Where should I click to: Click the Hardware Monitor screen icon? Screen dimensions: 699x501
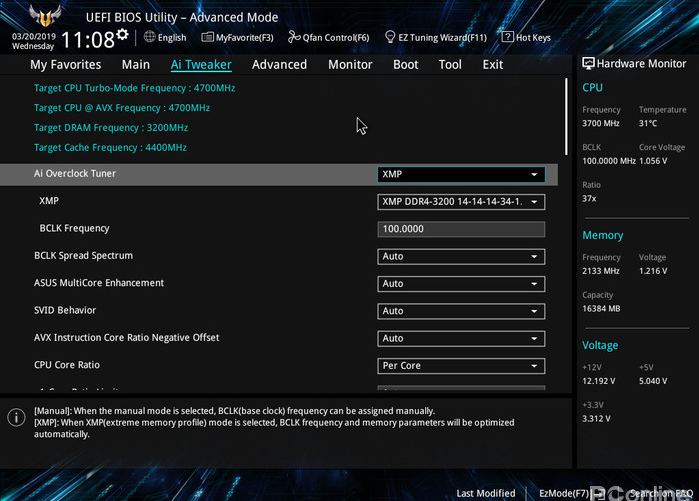coord(588,63)
